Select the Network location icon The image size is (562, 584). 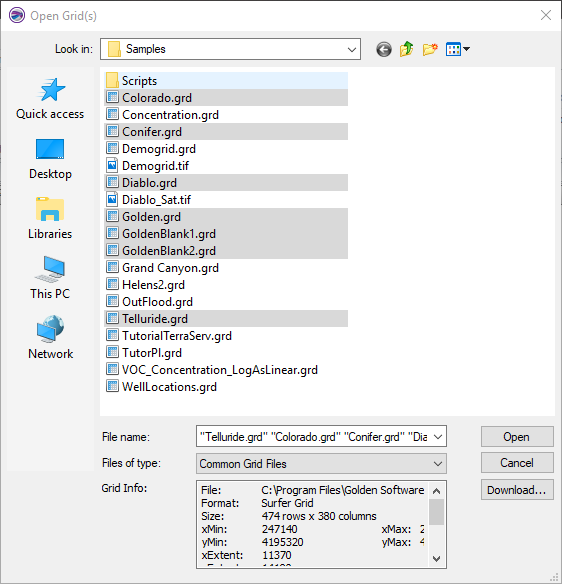50,338
